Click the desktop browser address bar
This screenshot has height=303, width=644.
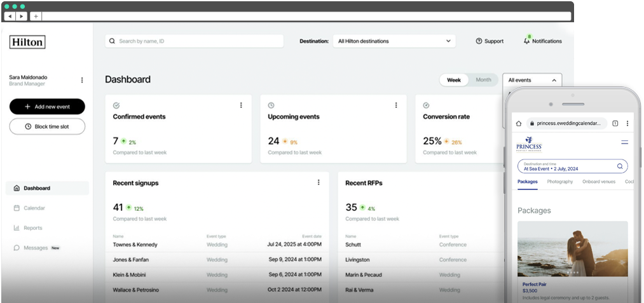306,16
